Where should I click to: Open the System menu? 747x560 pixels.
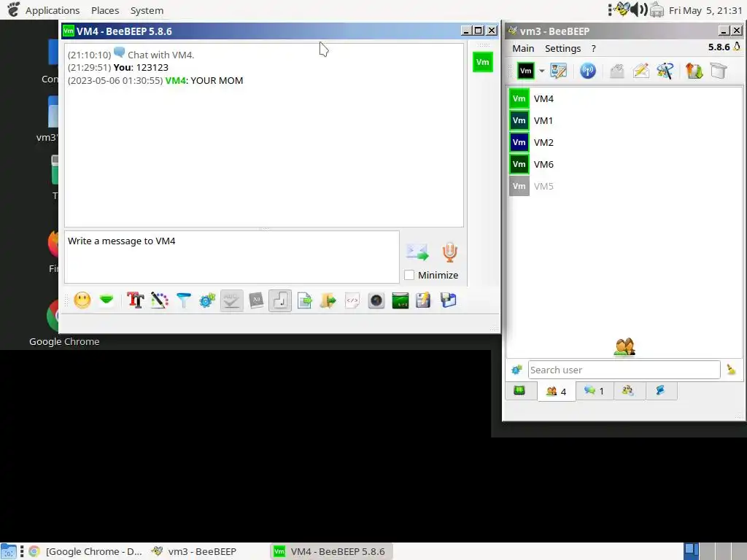pos(147,10)
